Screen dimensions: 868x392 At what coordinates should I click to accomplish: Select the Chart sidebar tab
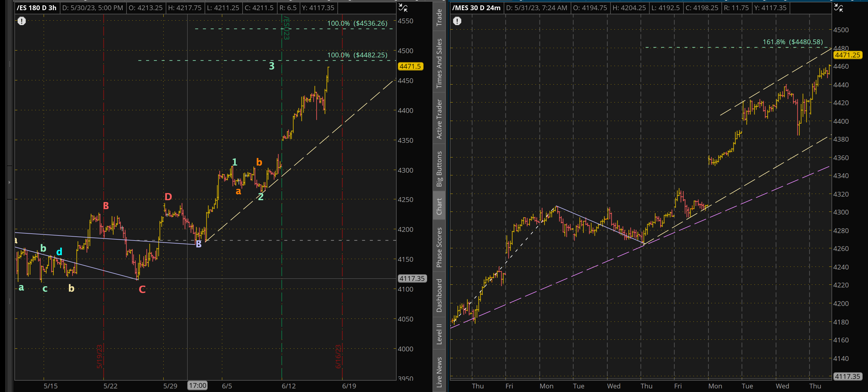439,206
